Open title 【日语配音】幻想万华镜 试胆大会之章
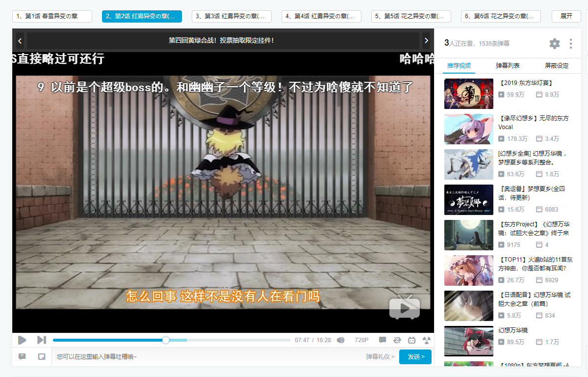 535,299
